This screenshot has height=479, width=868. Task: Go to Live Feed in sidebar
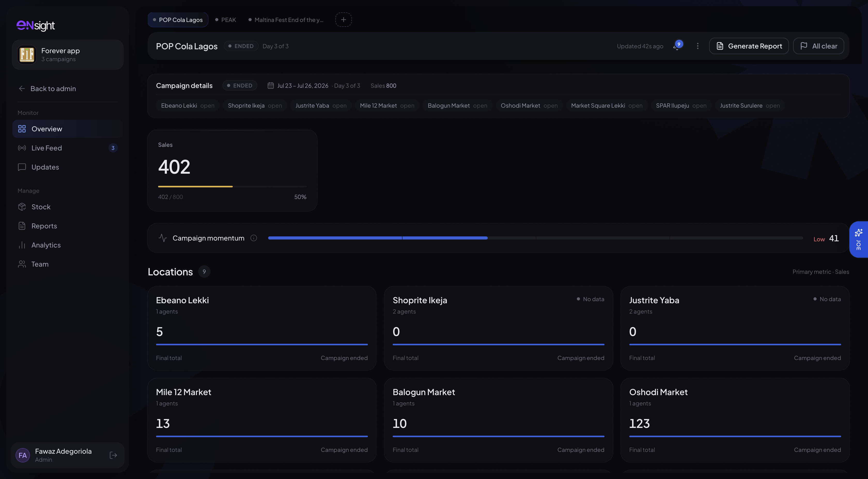click(68, 148)
